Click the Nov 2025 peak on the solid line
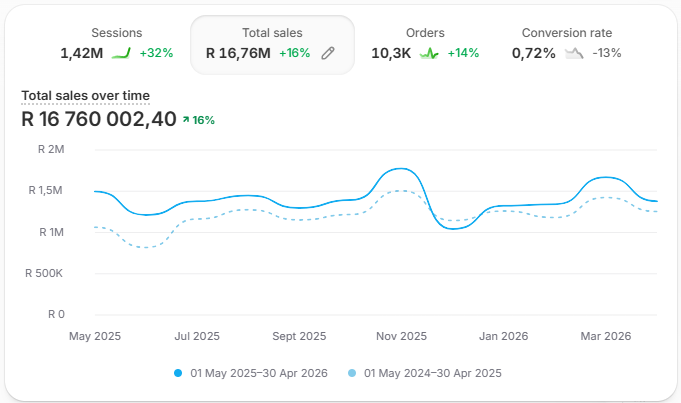The height and width of the screenshot is (403, 681). (x=400, y=168)
